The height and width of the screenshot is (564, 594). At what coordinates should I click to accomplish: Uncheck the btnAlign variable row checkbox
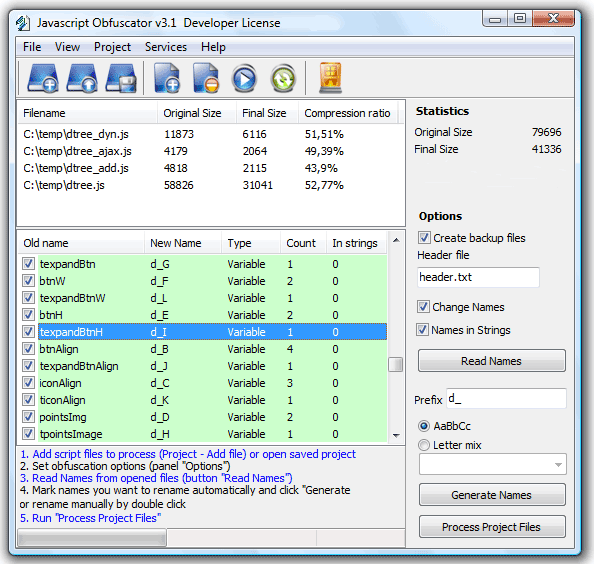[x=28, y=348]
